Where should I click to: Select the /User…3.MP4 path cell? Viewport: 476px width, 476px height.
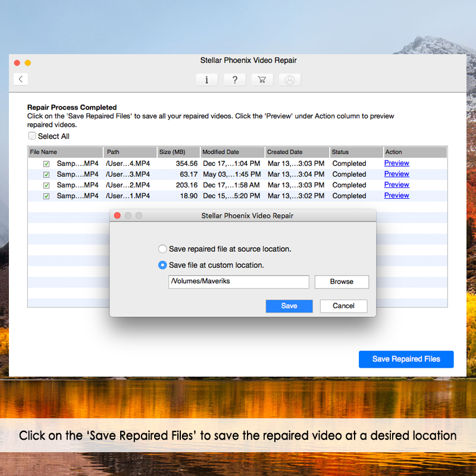tap(128, 174)
